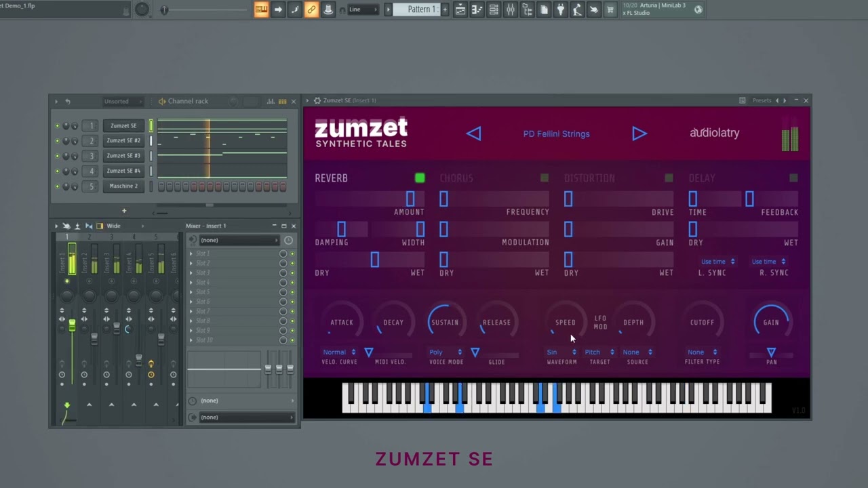Open the mixer Wide layout menu
Image resolution: width=868 pixels, height=488 pixels.
(125, 226)
